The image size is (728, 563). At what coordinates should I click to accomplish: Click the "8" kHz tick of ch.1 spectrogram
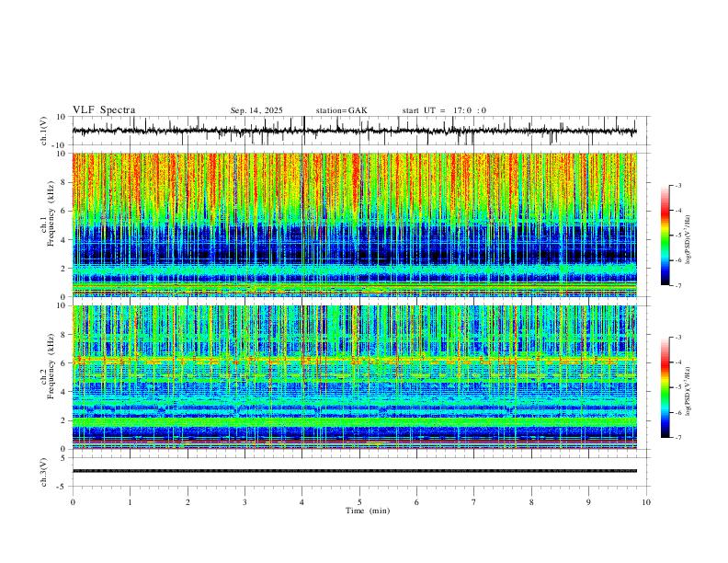tap(64, 182)
